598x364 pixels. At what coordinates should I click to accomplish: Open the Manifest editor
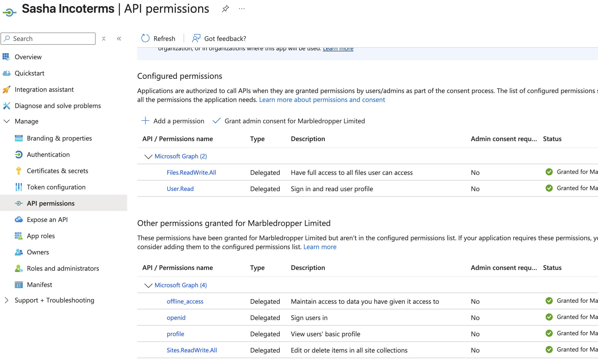click(x=39, y=284)
